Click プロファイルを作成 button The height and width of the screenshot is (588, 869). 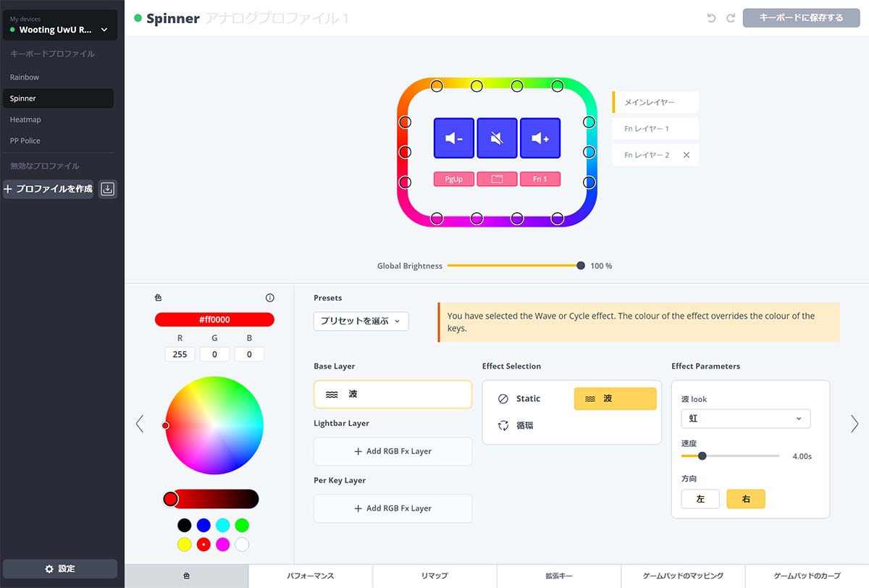click(x=49, y=189)
